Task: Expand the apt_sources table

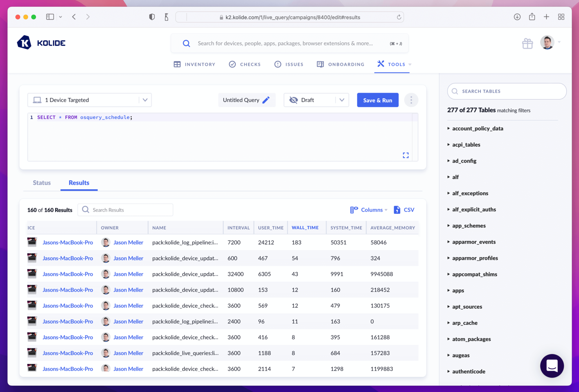Action: [x=467, y=307]
